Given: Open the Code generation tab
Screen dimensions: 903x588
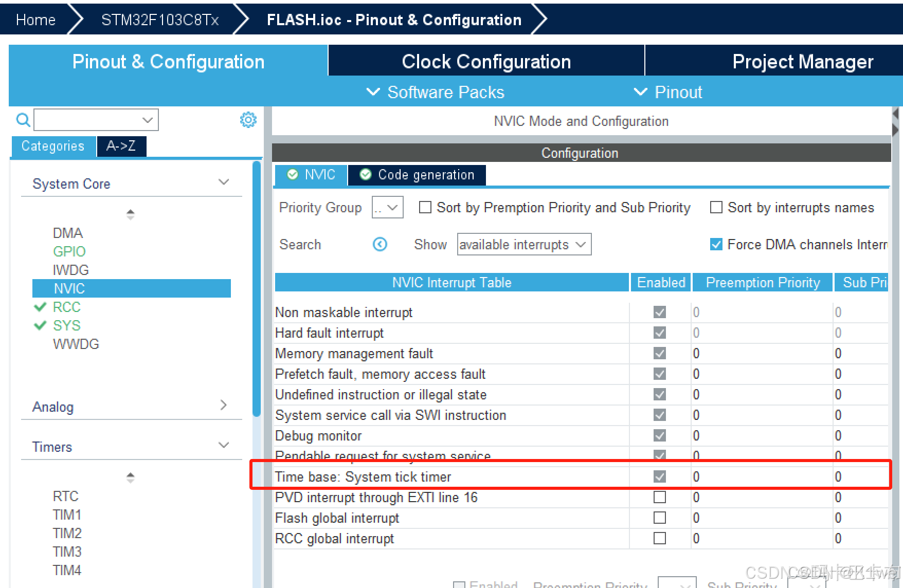Looking at the screenshot, I should [417, 175].
